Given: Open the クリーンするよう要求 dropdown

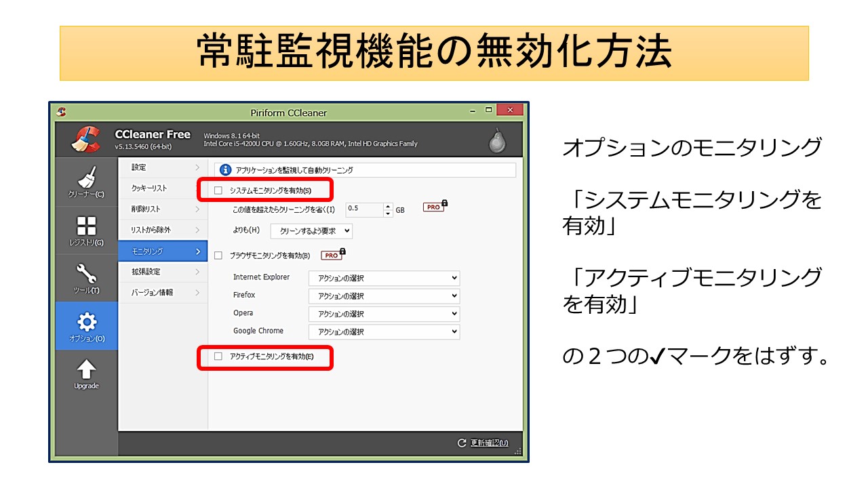Looking at the screenshot, I should click(x=311, y=230).
